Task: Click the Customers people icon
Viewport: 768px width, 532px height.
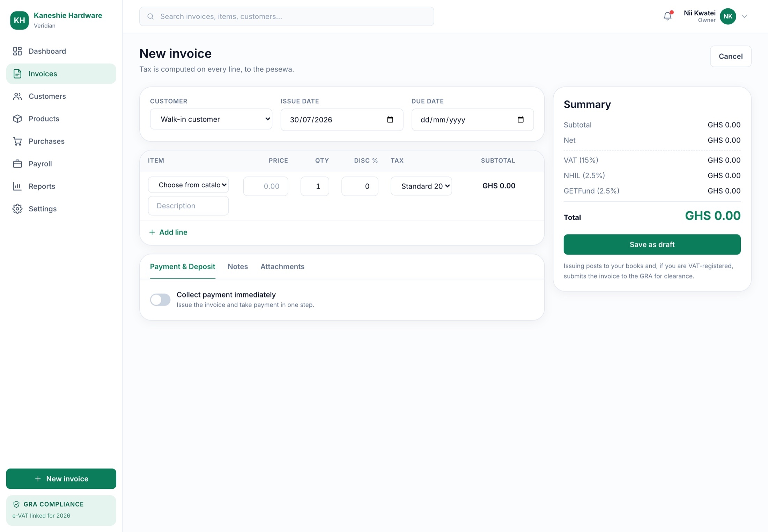Action: coord(17,96)
